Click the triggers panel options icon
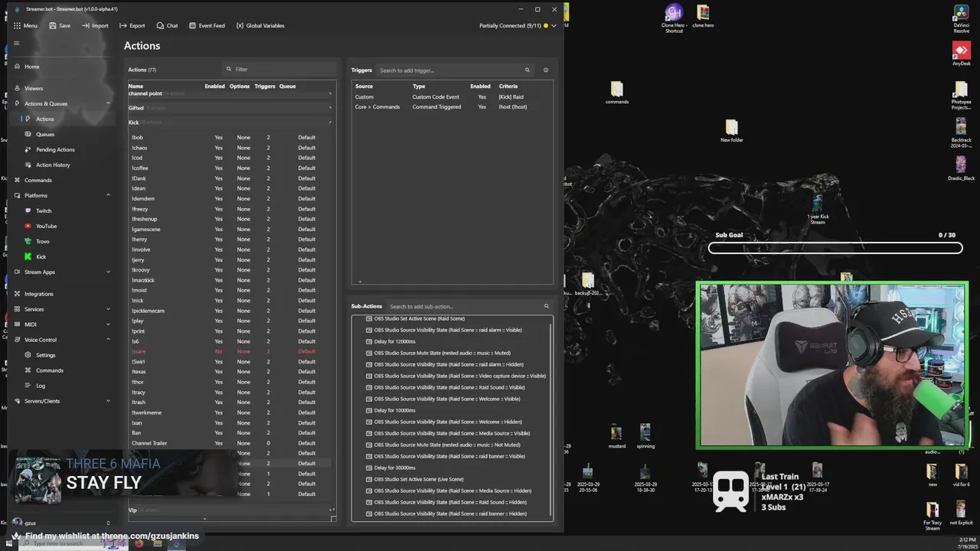The width and height of the screenshot is (980, 551). (x=546, y=70)
